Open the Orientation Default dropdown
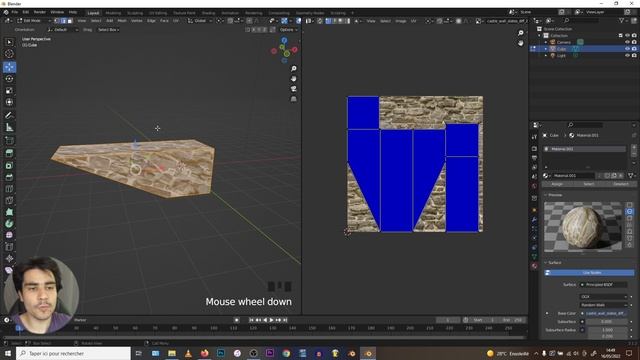This screenshot has width=640, height=360. (x=63, y=30)
